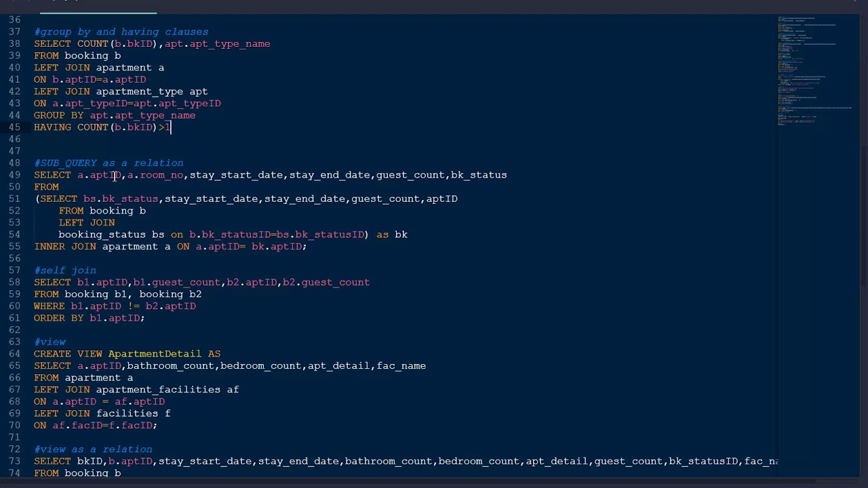Click 'ON af.facID=f.facID;' on line 70

point(96,426)
